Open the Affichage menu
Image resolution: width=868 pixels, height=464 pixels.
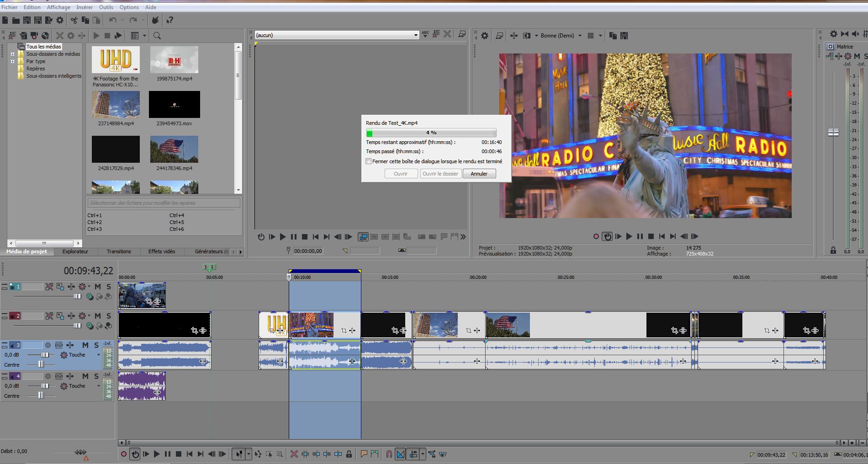click(59, 7)
